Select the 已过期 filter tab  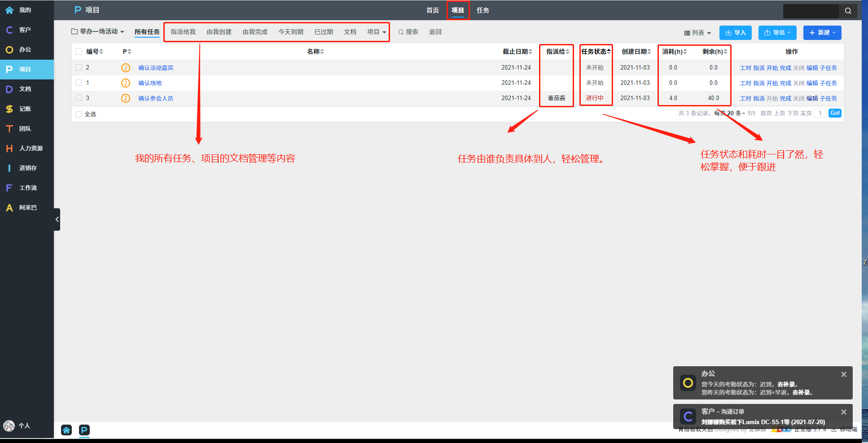point(324,32)
